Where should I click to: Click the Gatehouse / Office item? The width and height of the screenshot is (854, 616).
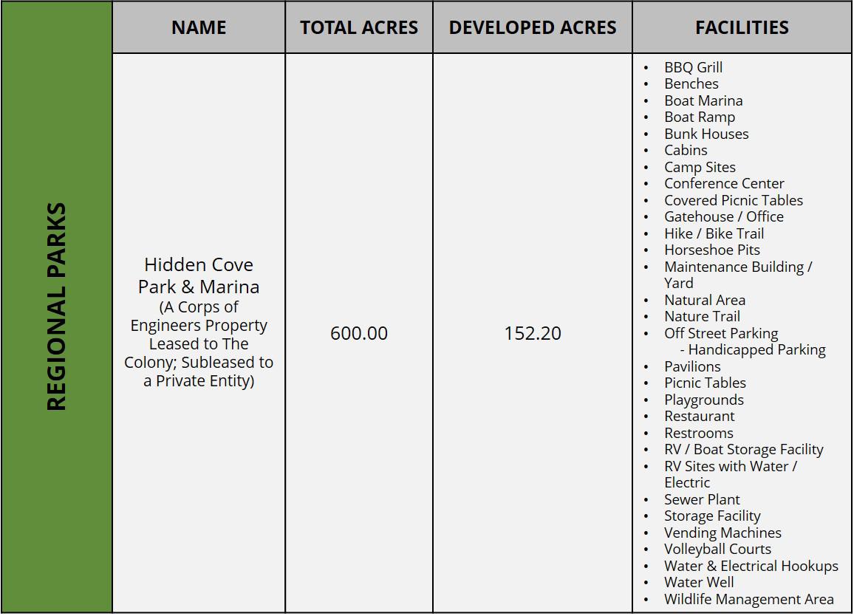(x=724, y=216)
